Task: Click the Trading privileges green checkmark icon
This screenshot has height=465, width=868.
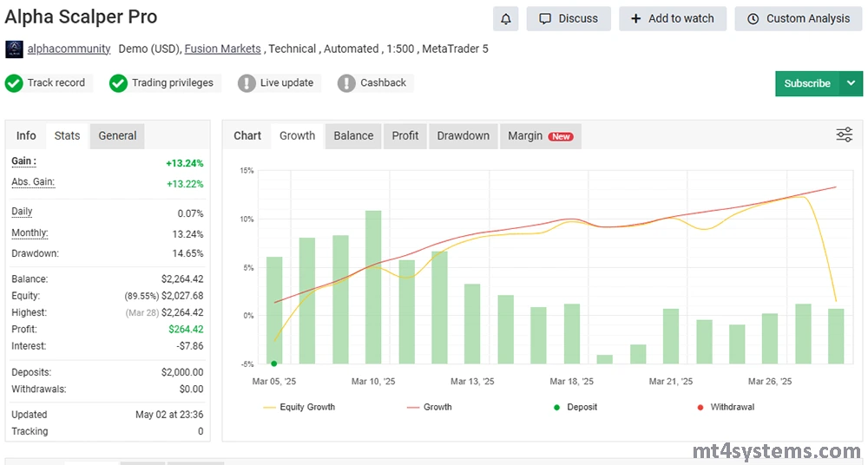Action: point(118,83)
